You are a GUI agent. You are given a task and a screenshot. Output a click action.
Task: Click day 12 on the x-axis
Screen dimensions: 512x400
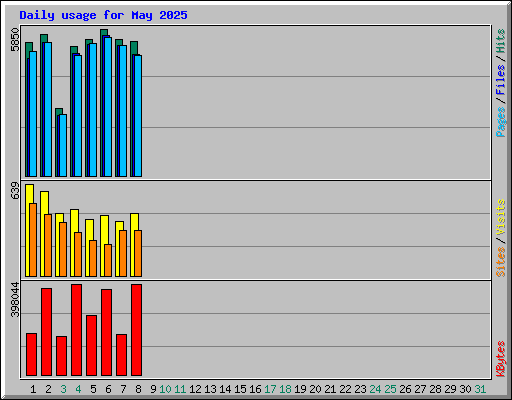(x=195, y=389)
